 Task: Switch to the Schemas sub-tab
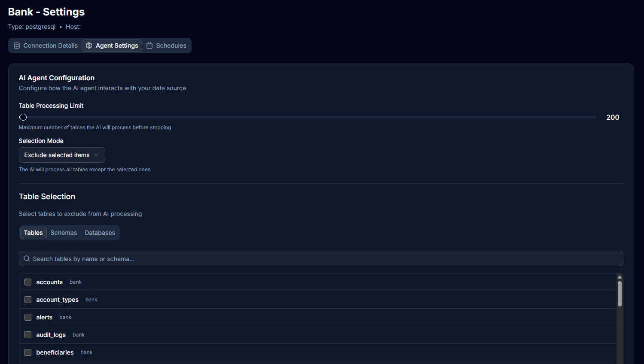pyautogui.click(x=64, y=233)
